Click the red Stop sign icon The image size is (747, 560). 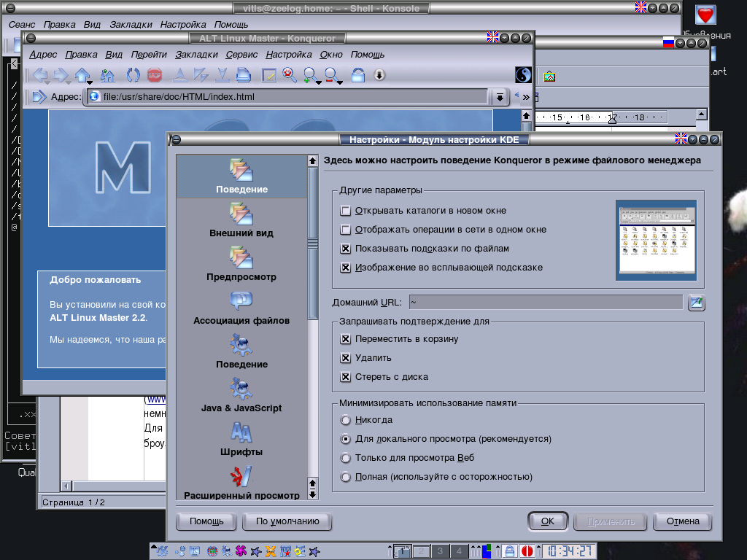(155, 75)
